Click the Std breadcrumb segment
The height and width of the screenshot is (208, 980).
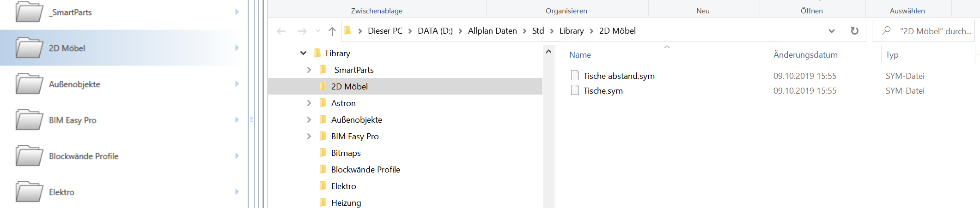coord(538,31)
